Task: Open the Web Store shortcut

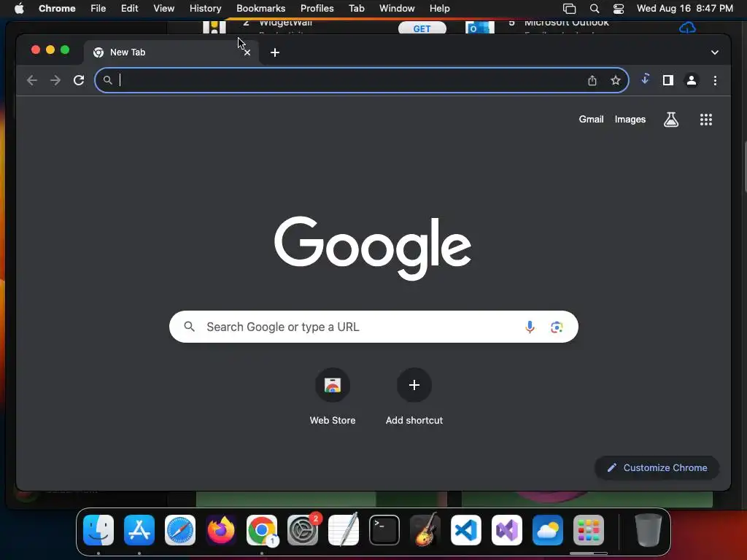Action: pyautogui.click(x=333, y=396)
